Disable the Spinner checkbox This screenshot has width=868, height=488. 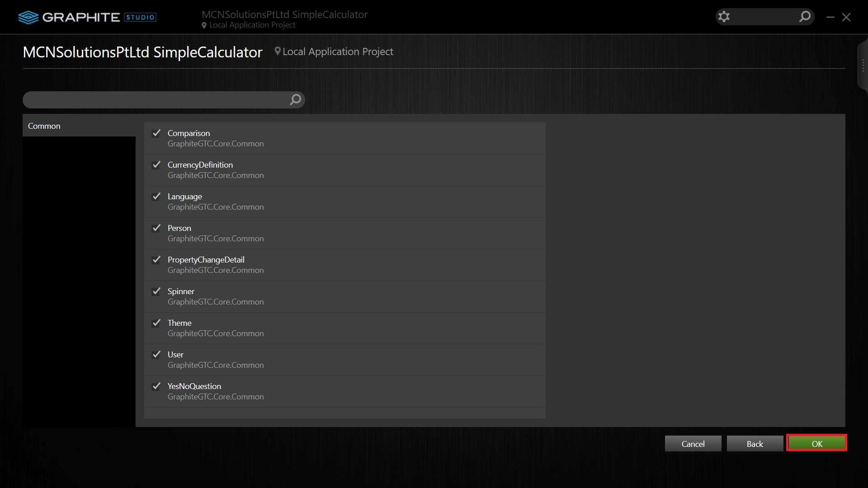click(156, 291)
